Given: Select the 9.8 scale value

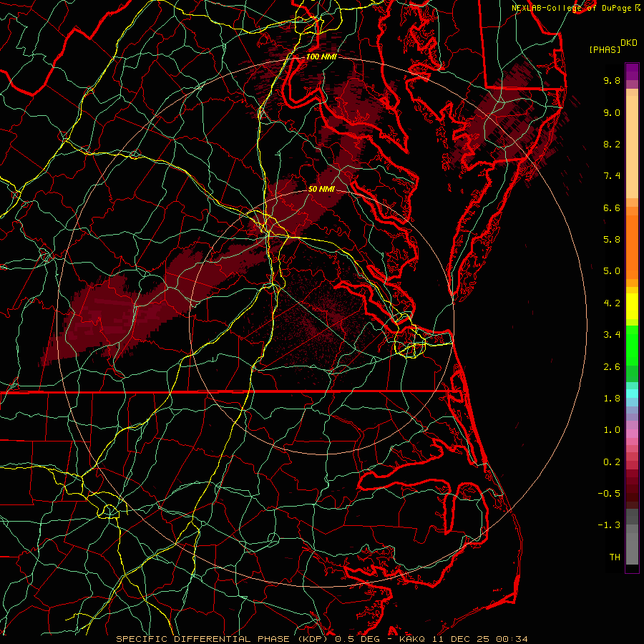Looking at the screenshot, I should [612, 80].
